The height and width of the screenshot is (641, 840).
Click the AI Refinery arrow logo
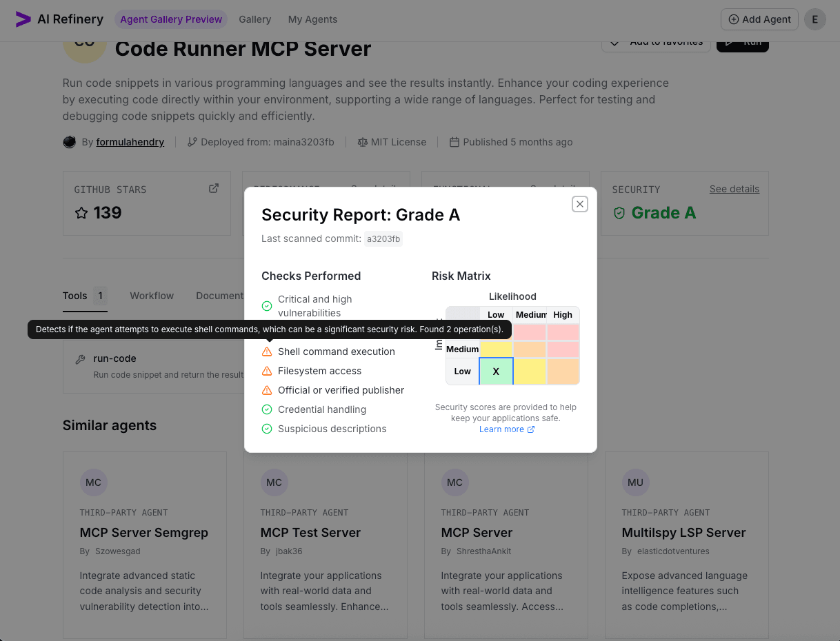21,19
